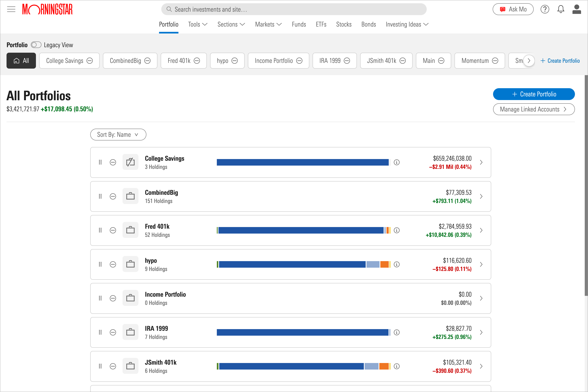
Task: Open the hamburger menu icon
Action: (11, 9)
